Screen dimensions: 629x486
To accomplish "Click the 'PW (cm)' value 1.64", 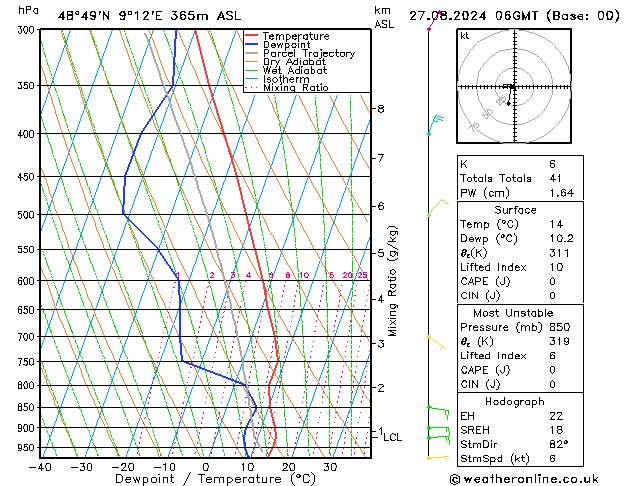I will (x=562, y=193).
